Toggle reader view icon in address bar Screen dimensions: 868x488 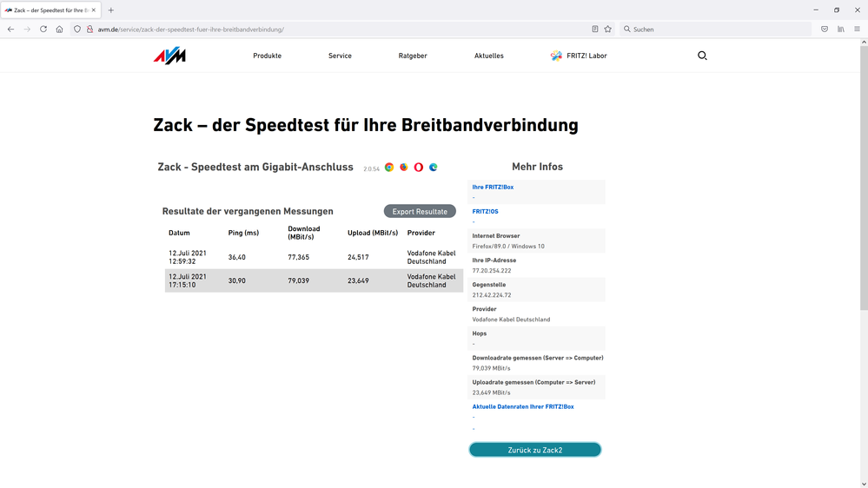pos(595,30)
